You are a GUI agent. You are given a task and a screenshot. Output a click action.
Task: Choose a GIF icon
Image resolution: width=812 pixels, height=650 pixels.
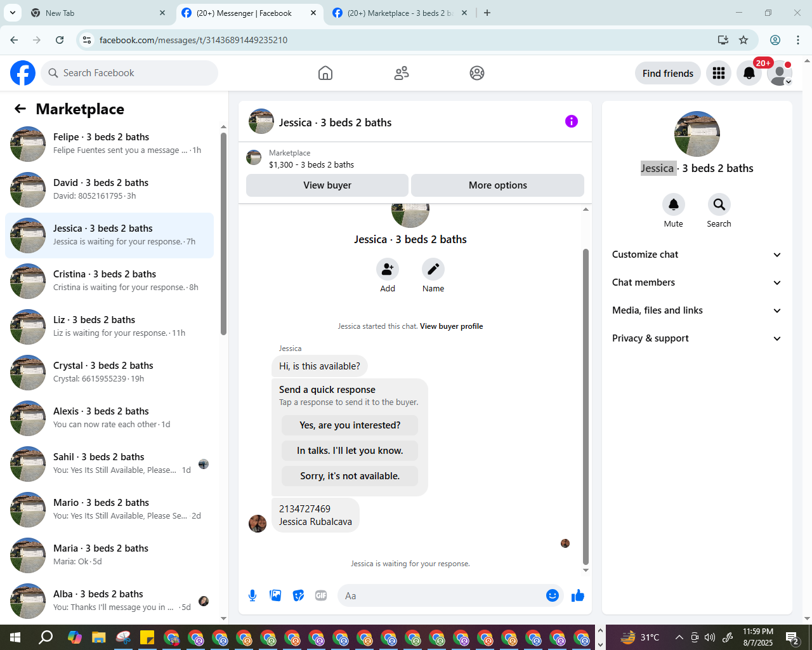(321, 595)
